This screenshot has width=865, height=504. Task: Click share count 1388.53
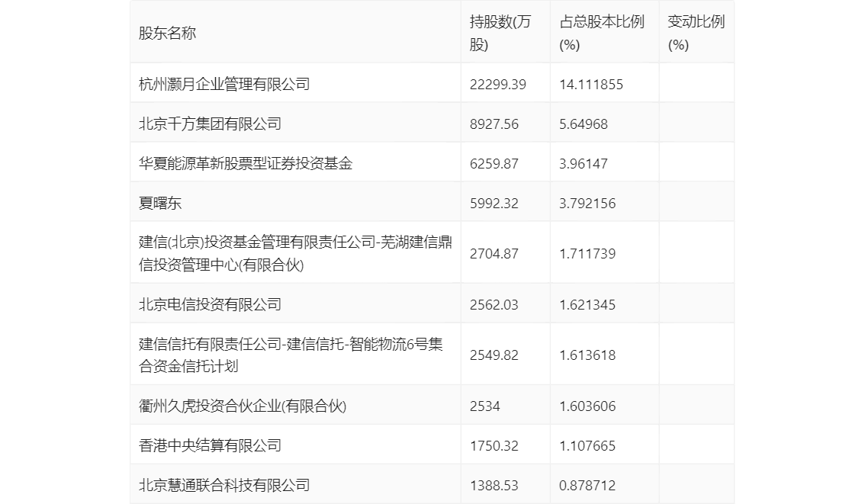click(494, 486)
